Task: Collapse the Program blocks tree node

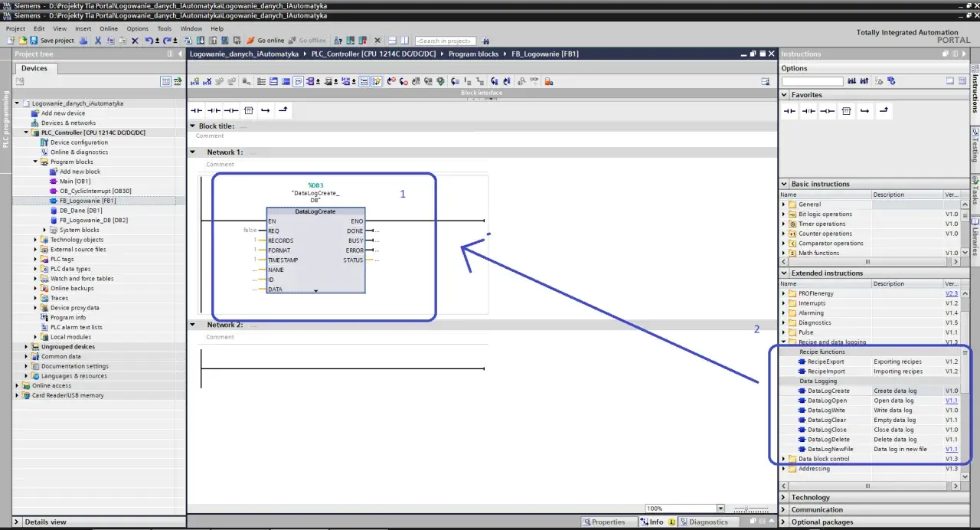Action: [36, 162]
